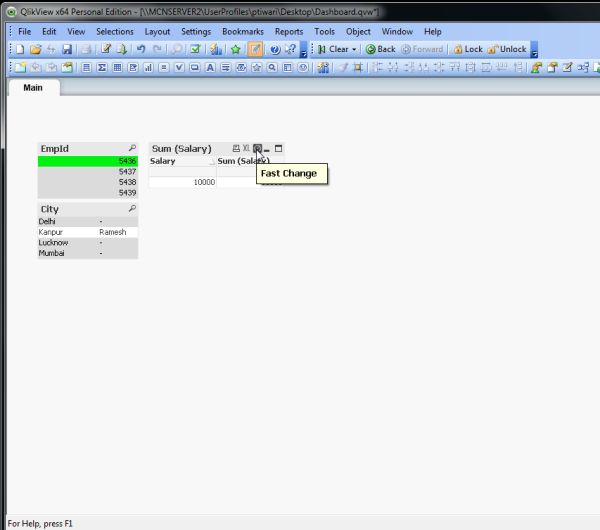The height and width of the screenshot is (530, 600).
Task: Add a new sheet with Add Sheet icon
Action: point(20,68)
